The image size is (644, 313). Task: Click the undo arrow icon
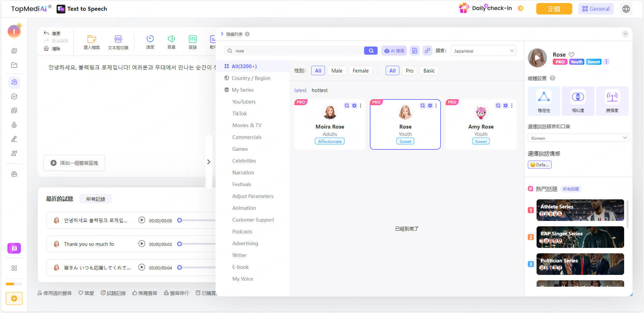pos(46,33)
